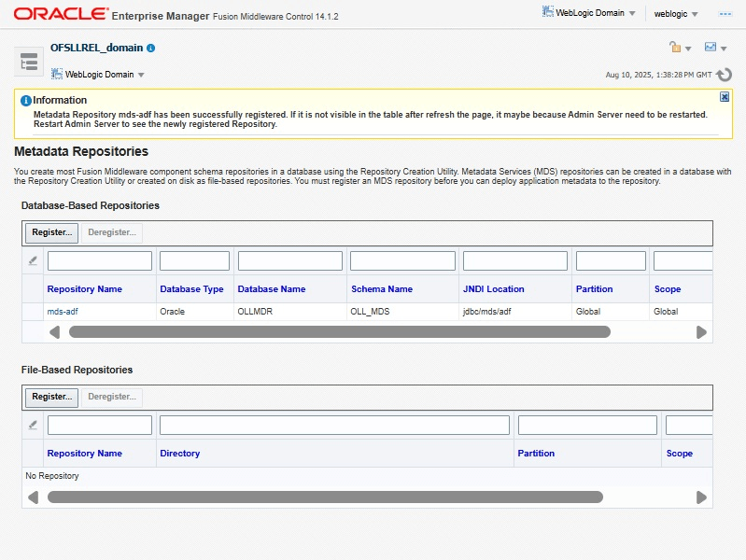Sort by Database Name column
Screen dimensions: 746x560
pos(272,289)
